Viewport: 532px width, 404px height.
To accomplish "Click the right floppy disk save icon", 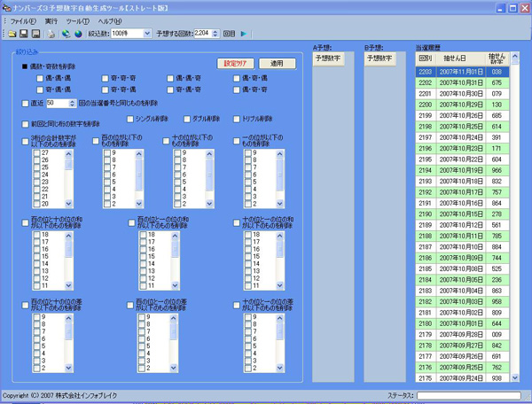I will [x=35, y=34].
